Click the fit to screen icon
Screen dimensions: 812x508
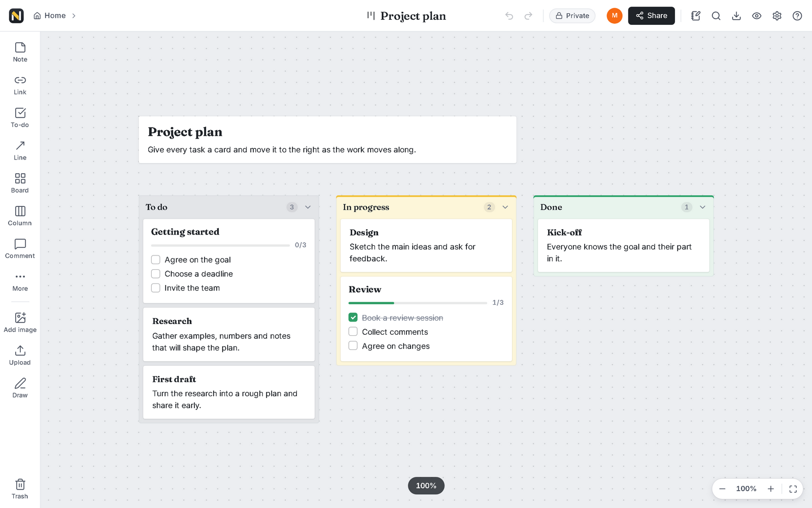(793, 489)
